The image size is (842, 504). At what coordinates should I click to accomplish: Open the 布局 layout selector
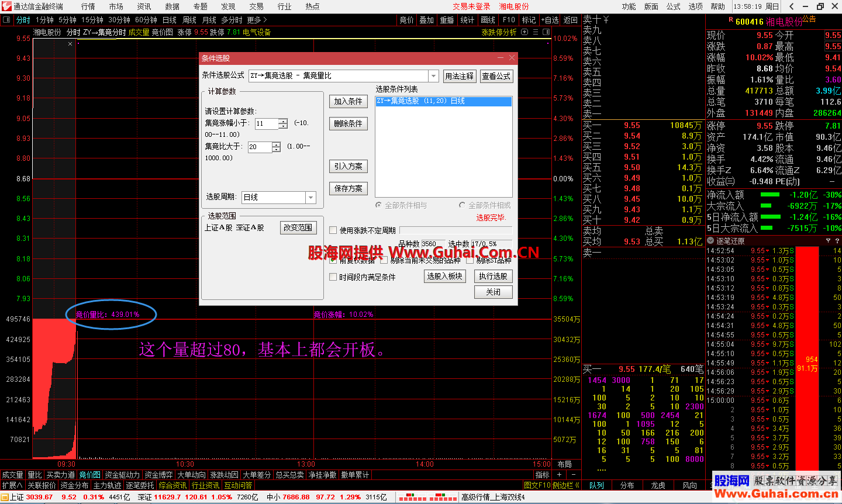click(564, 464)
